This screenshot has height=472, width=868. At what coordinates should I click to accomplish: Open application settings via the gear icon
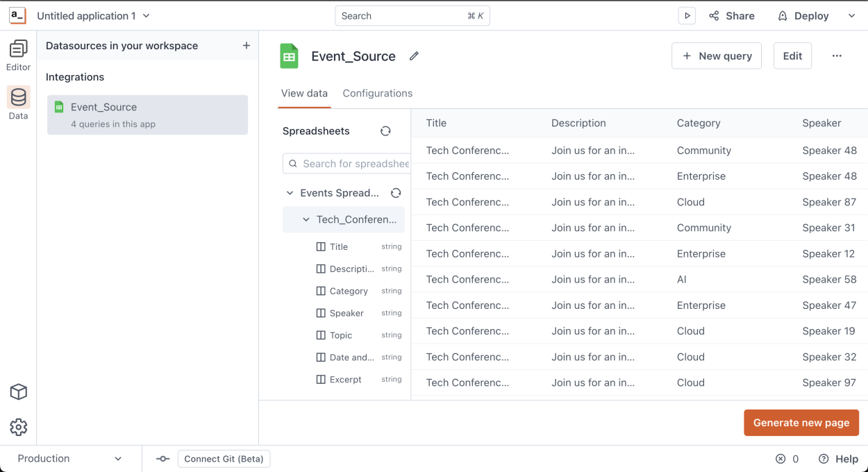click(x=18, y=427)
